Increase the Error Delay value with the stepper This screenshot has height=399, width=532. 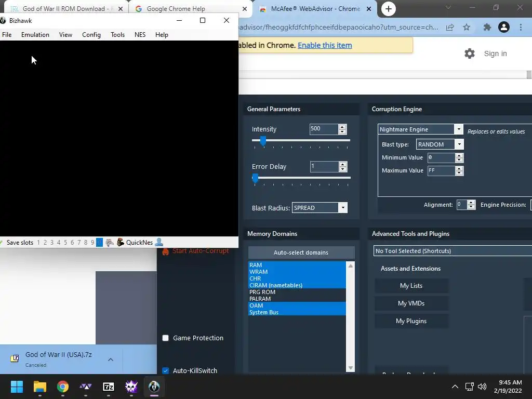[343, 165]
